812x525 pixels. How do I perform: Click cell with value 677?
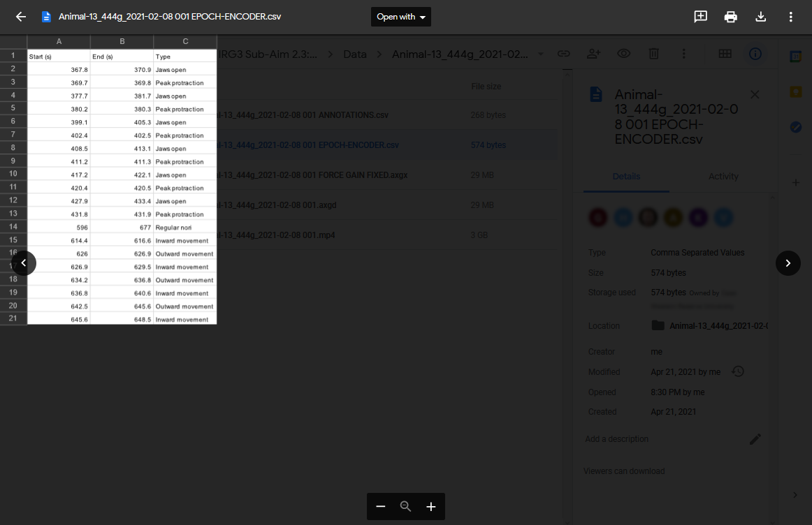(x=122, y=228)
